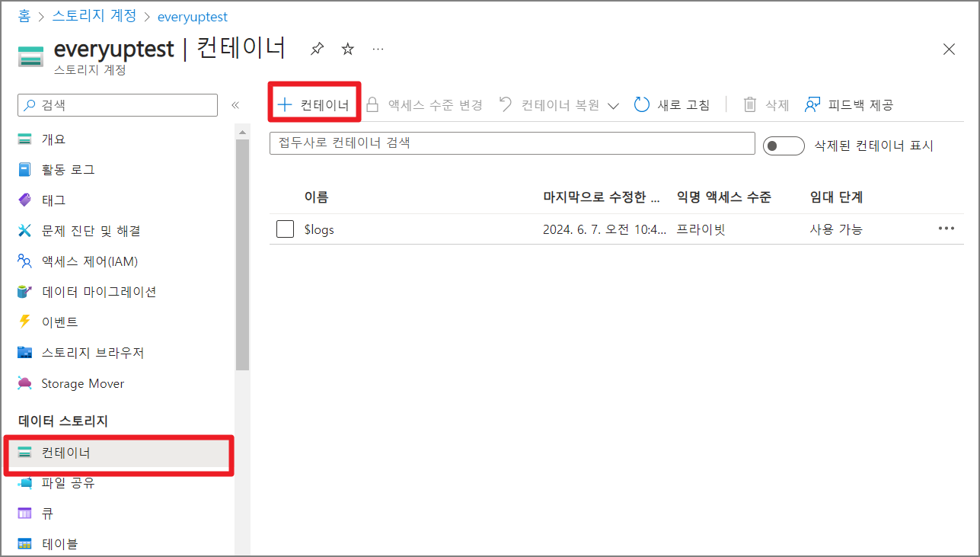This screenshot has width=980, height=557.
Task: Click the 데이터 스토리지 section heading
Action: 63,421
